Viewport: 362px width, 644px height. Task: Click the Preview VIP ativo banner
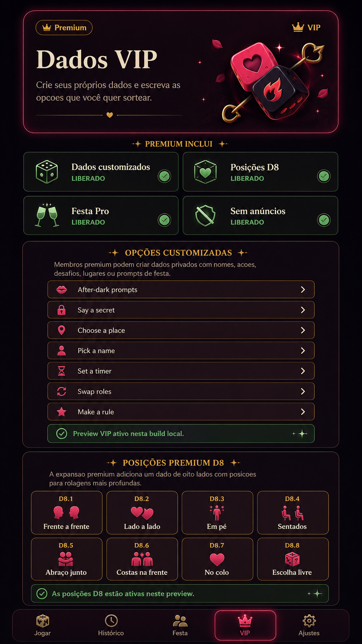pyautogui.click(x=181, y=434)
